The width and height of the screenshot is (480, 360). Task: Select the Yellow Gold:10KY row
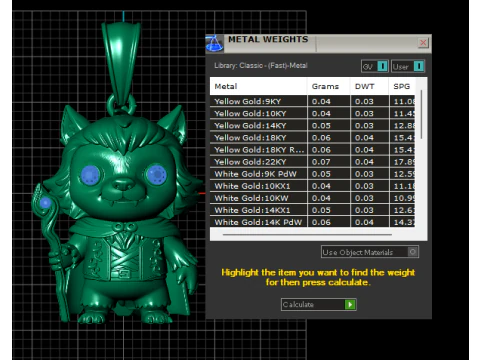point(313,113)
